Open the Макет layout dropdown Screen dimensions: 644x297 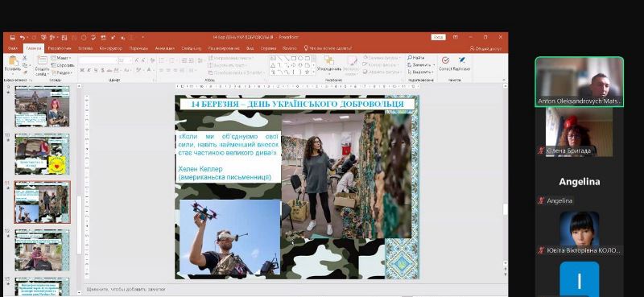tap(61, 58)
